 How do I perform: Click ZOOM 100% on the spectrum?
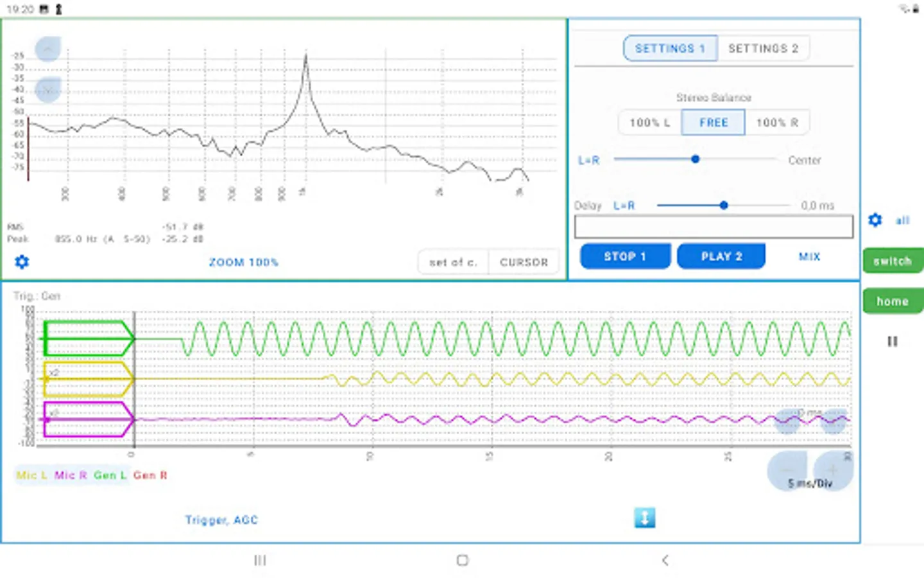[244, 262]
